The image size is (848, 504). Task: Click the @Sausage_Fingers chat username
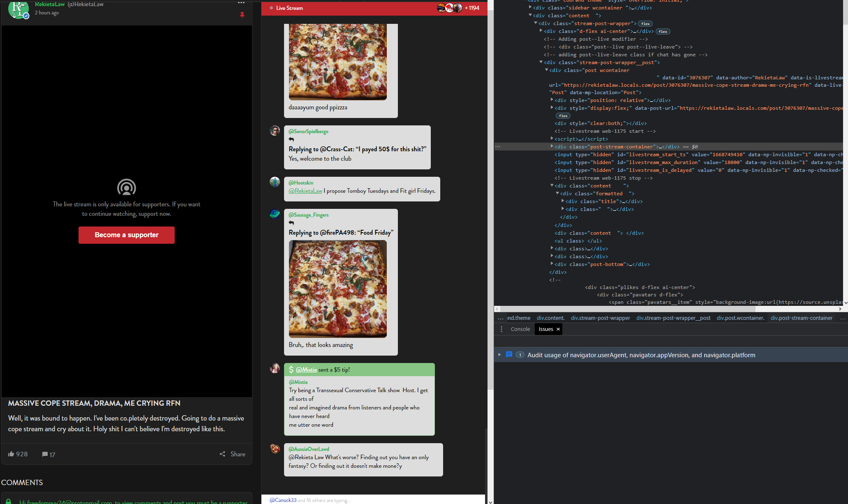[x=309, y=215]
